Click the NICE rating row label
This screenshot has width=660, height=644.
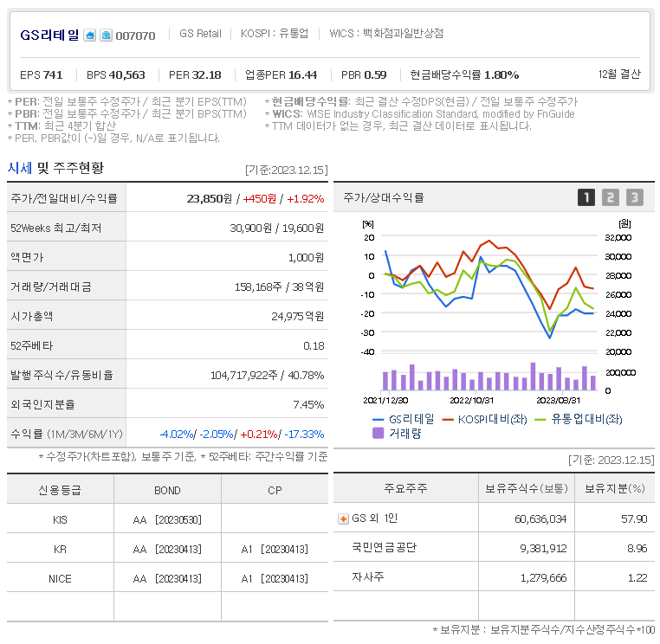60,578
